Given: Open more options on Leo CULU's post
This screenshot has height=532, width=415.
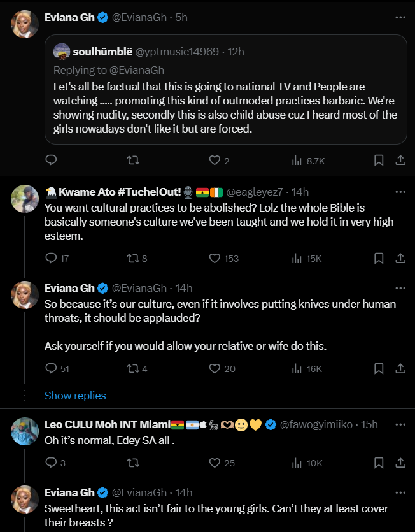Looking at the screenshot, I should point(400,424).
